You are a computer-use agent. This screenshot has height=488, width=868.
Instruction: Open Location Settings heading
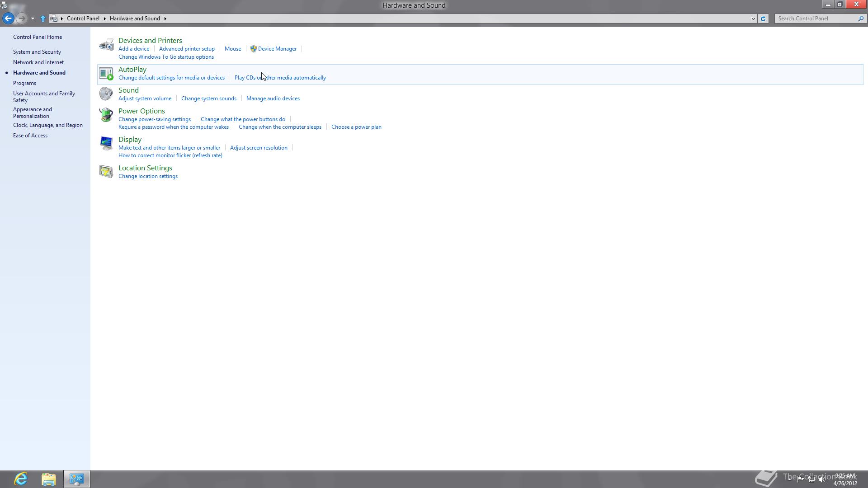tap(145, 168)
